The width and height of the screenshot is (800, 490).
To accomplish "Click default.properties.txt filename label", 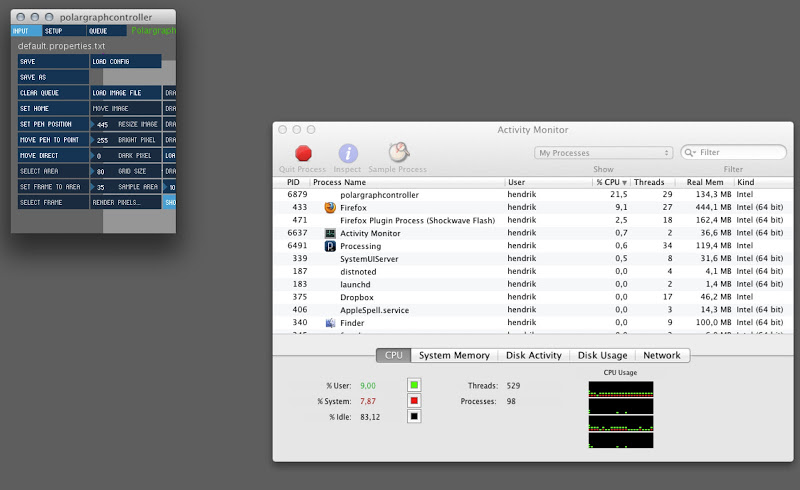I will (x=61, y=46).
